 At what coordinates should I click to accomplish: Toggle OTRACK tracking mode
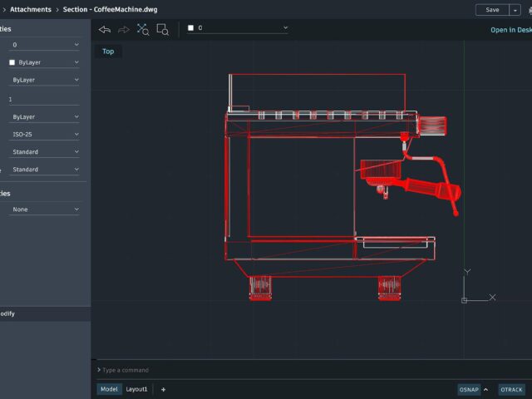[x=511, y=389]
